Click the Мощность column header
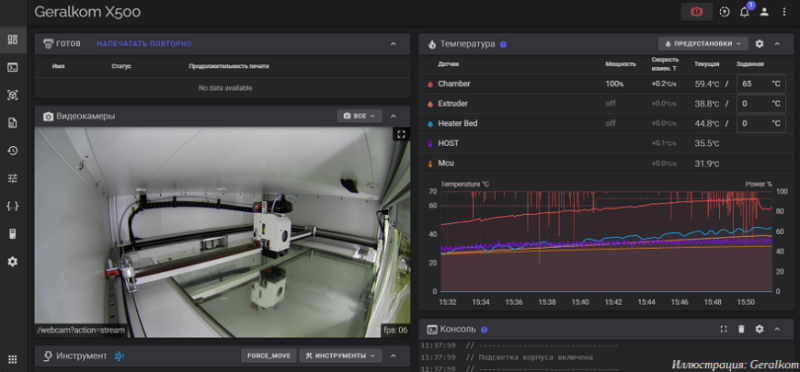Viewport: 800px width, 372px height. (x=620, y=64)
